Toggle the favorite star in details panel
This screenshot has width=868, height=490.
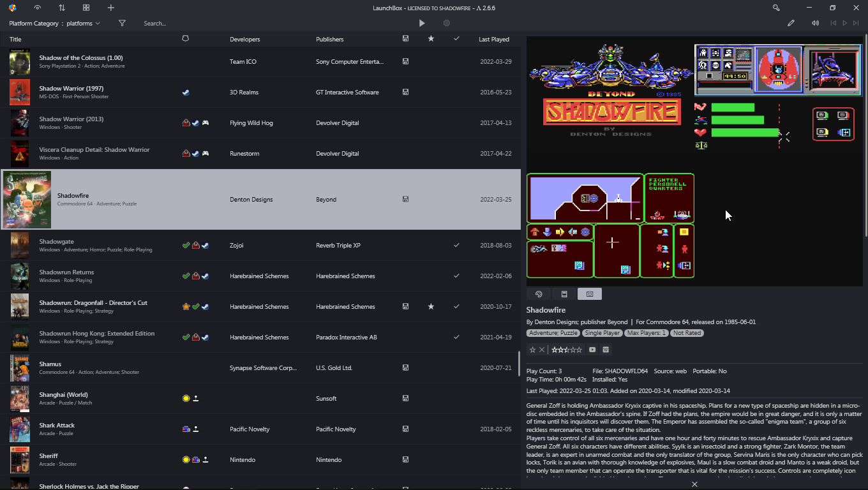(x=532, y=350)
